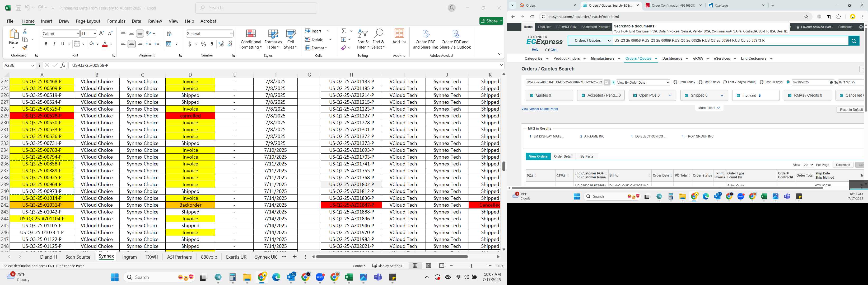
Task: Toggle the RMAs / Credits 0 checkbox
Action: click(790, 96)
